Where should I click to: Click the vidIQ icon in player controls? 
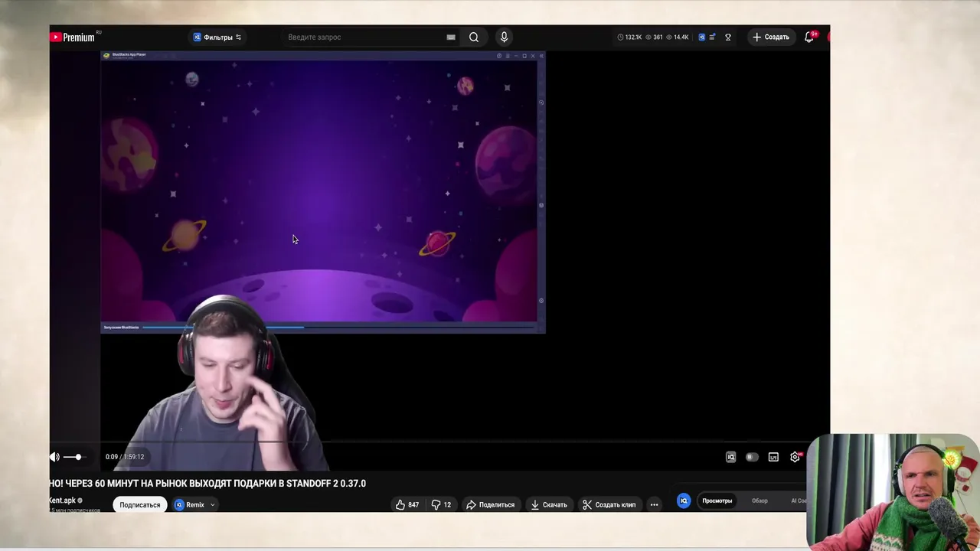pos(730,457)
